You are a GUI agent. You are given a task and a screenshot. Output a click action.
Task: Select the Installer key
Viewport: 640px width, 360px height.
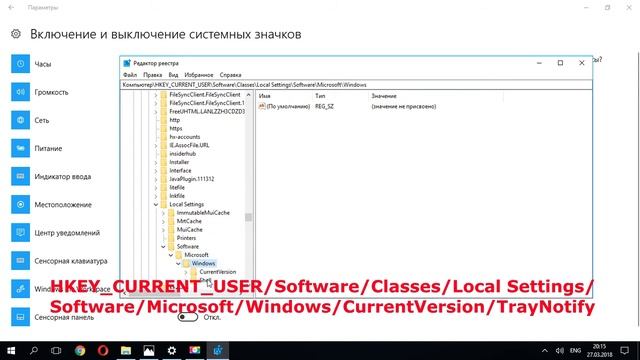pos(179,162)
